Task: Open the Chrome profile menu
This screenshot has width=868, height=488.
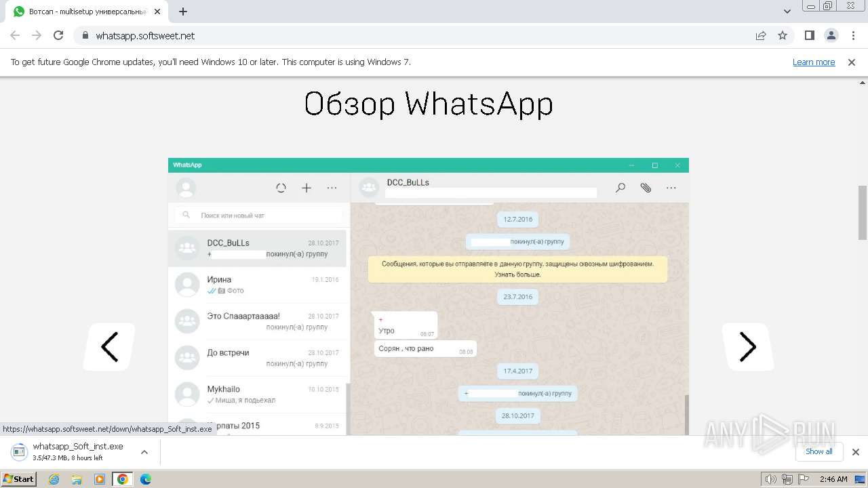Action: click(x=831, y=35)
